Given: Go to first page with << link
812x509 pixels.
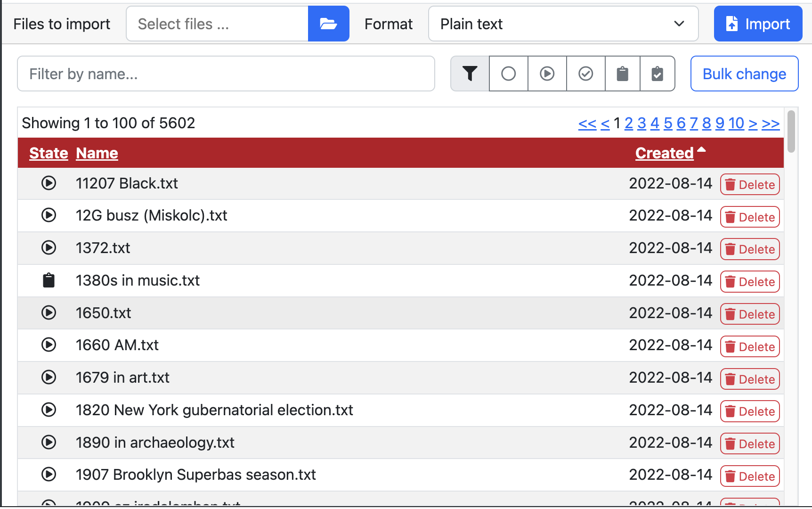Looking at the screenshot, I should tap(587, 123).
